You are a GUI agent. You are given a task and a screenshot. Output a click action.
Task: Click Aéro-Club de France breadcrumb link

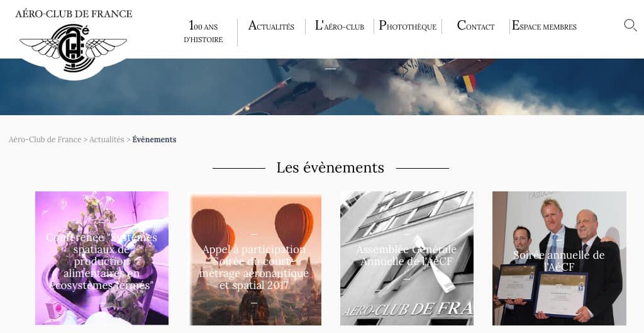click(x=45, y=139)
